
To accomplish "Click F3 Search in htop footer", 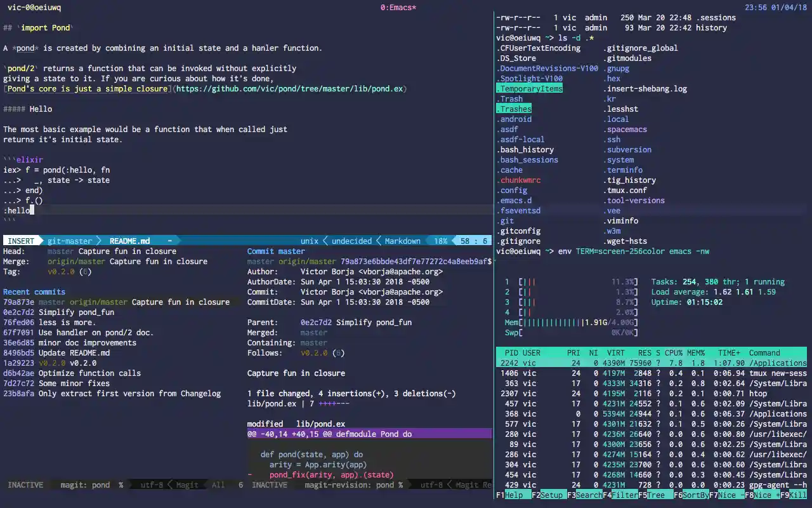I will coord(584,495).
